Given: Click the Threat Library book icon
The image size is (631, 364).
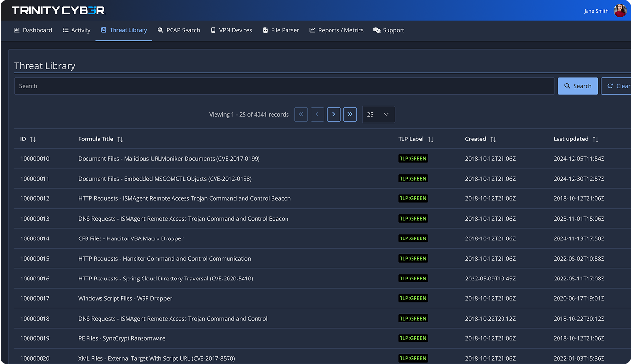Looking at the screenshot, I should [x=104, y=30].
